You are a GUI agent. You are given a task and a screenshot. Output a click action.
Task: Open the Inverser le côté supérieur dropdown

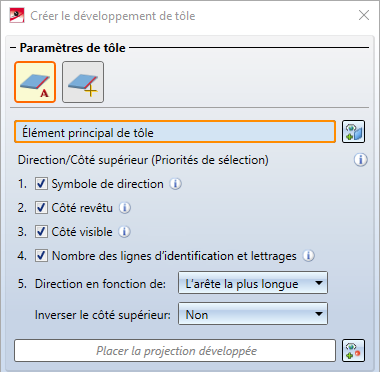pyautogui.click(x=253, y=314)
